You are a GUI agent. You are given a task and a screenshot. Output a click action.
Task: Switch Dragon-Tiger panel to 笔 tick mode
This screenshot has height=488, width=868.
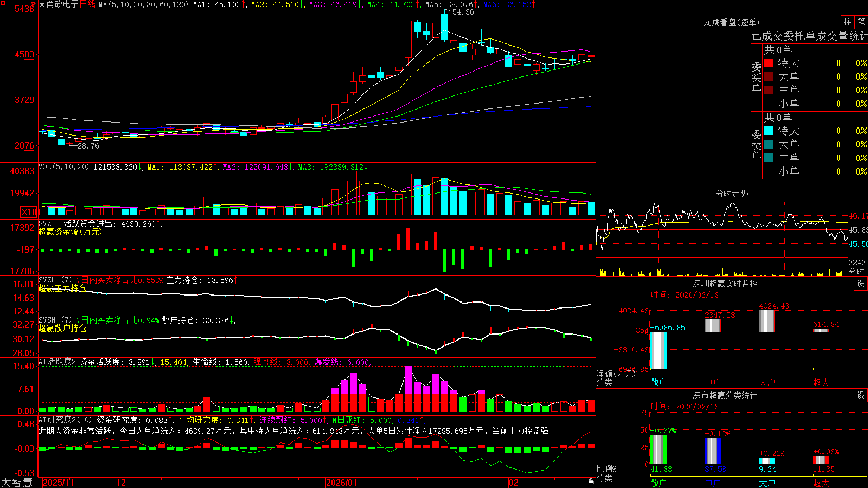click(861, 22)
